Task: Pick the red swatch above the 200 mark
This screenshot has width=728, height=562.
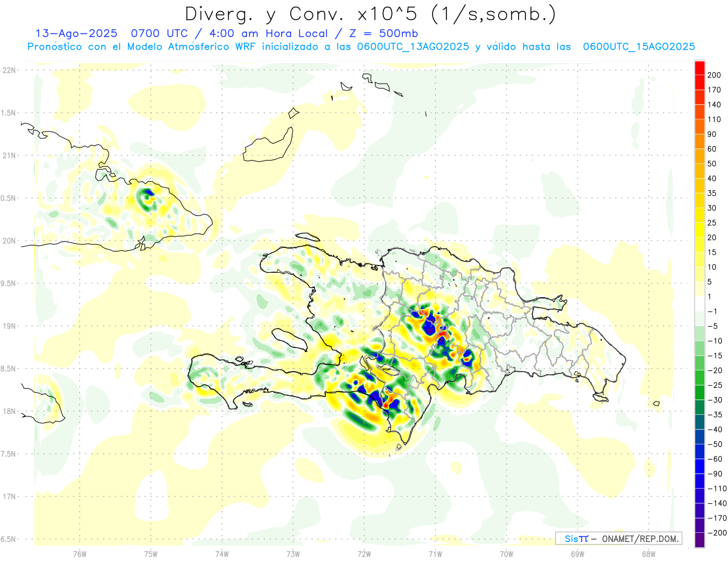Action: click(x=699, y=68)
